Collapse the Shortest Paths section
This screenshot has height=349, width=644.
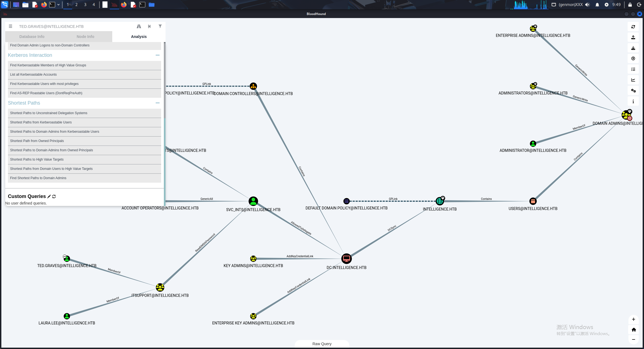click(x=158, y=103)
